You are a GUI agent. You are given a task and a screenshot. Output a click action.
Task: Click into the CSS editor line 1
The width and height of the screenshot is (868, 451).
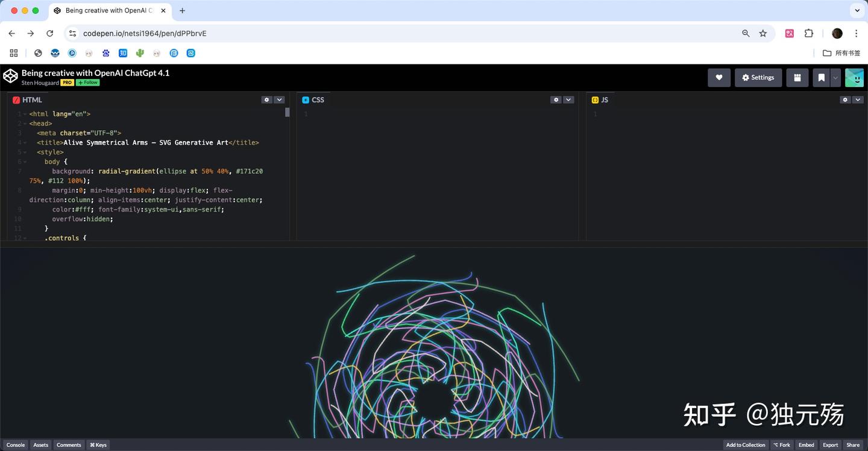pos(443,114)
